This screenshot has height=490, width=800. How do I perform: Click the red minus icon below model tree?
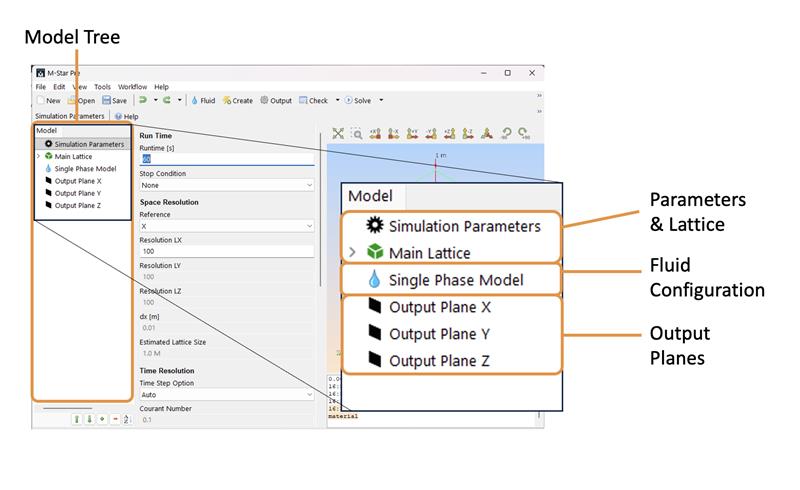point(115,419)
